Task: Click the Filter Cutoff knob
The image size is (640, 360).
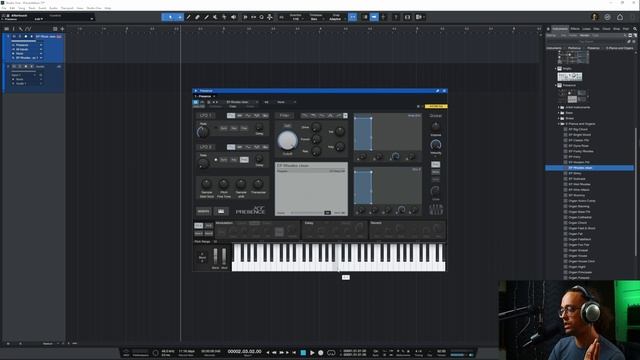Action: click(287, 140)
